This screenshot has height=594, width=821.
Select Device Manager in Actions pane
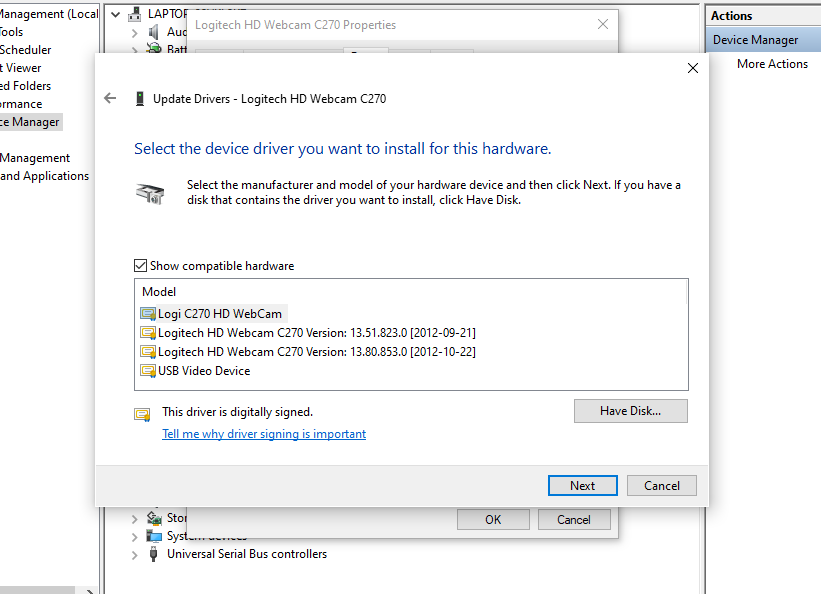click(755, 40)
